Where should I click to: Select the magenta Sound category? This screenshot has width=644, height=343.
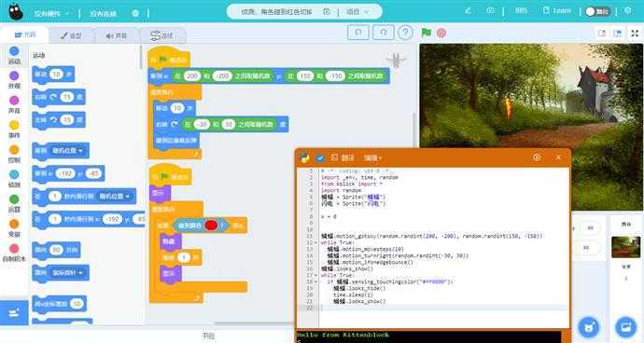coord(14,104)
